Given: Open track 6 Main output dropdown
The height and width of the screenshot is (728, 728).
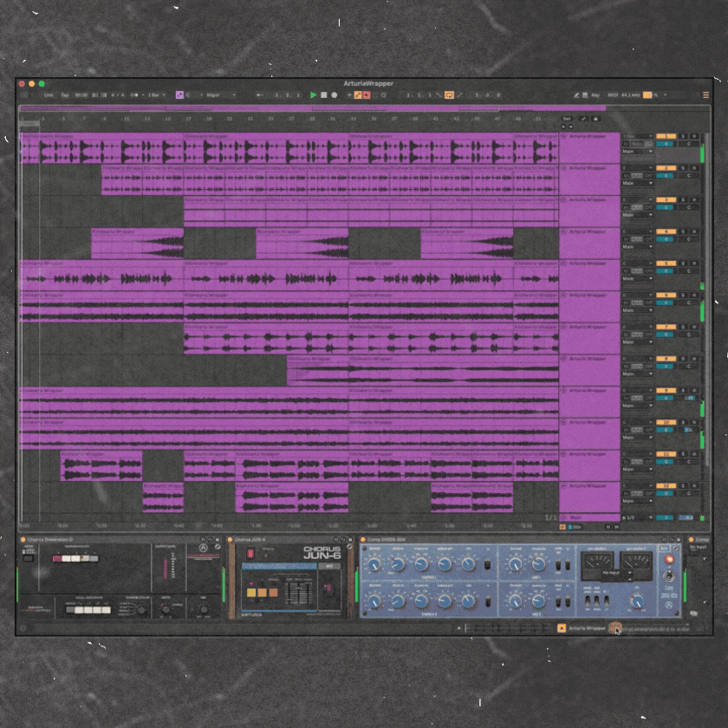Looking at the screenshot, I should pyautogui.click(x=638, y=310).
